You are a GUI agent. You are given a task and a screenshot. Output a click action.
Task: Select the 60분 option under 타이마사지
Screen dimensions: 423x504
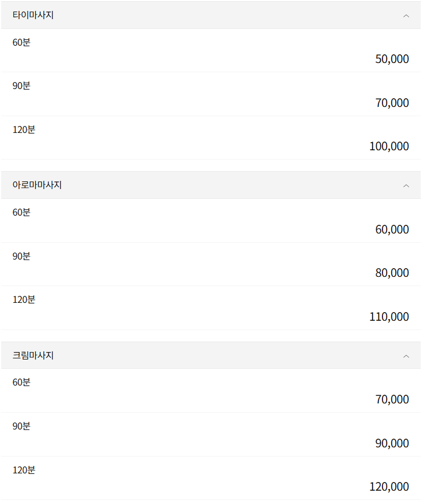[x=21, y=42]
